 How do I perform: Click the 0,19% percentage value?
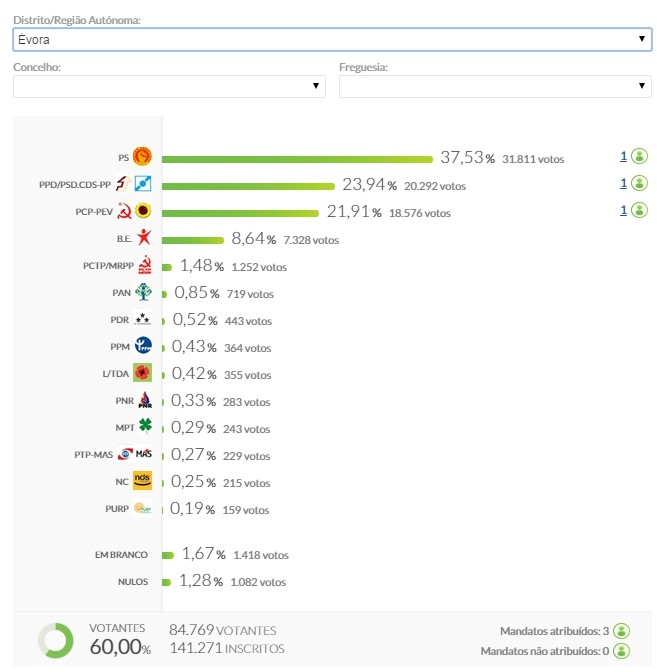click(192, 508)
